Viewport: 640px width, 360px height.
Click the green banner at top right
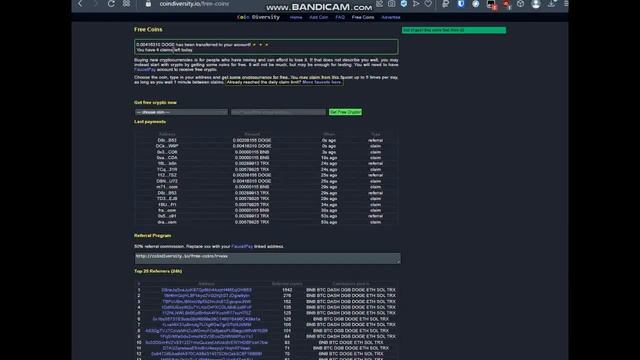click(454, 30)
